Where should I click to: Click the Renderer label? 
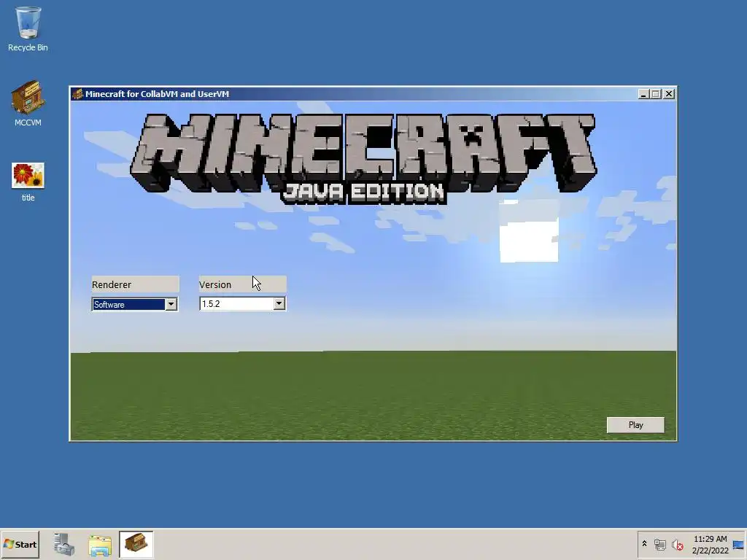(x=112, y=284)
